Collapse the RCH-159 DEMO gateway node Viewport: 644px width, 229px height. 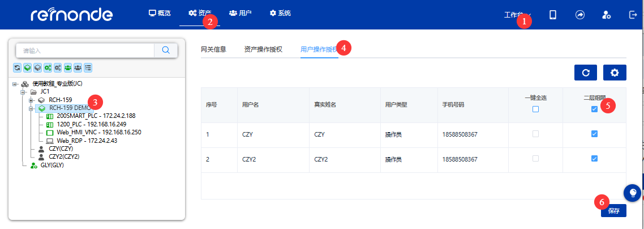pyautogui.click(x=31, y=108)
